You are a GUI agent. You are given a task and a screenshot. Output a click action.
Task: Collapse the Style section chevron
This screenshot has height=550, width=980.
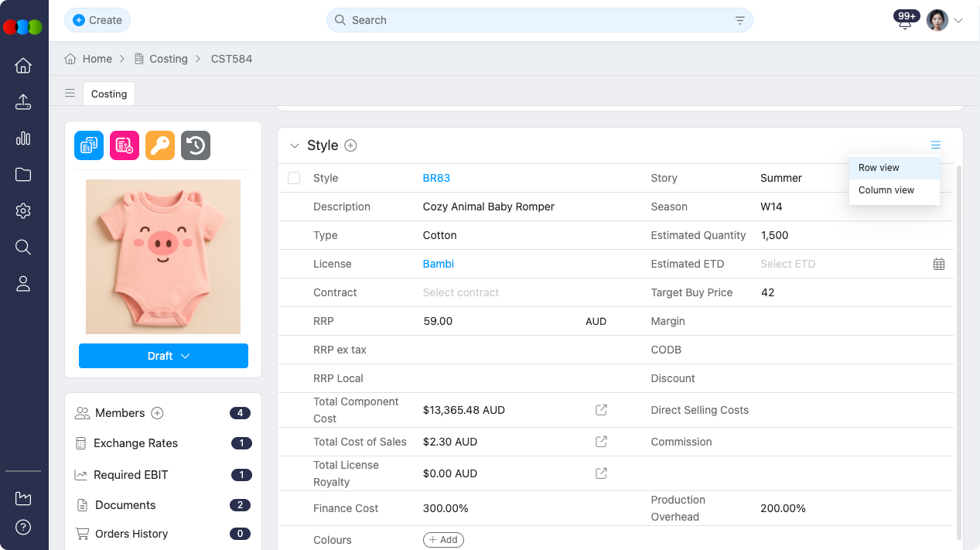tap(294, 145)
